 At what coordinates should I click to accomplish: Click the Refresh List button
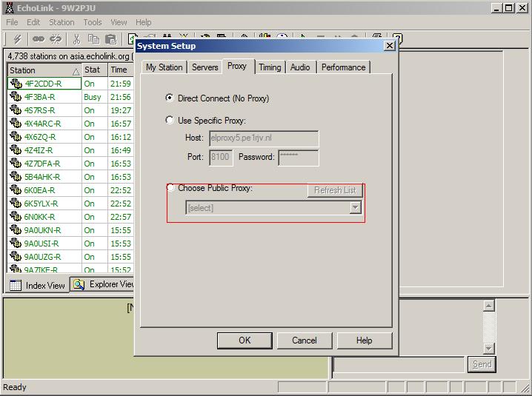335,190
